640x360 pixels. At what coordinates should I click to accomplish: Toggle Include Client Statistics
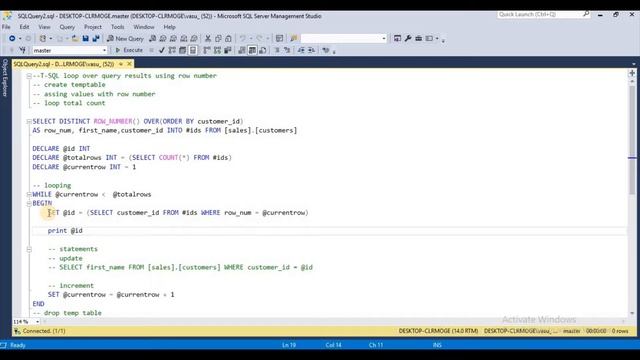click(227, 50)
